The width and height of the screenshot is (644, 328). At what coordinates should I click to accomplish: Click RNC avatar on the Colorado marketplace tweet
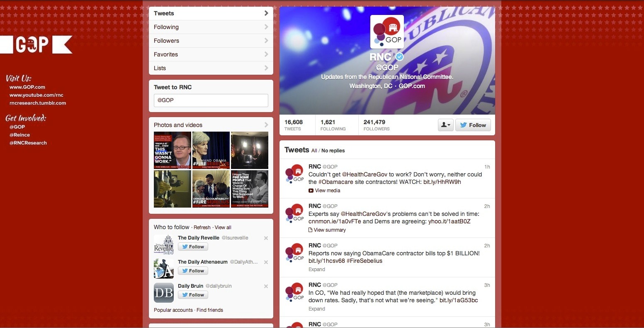click(294, 292)
